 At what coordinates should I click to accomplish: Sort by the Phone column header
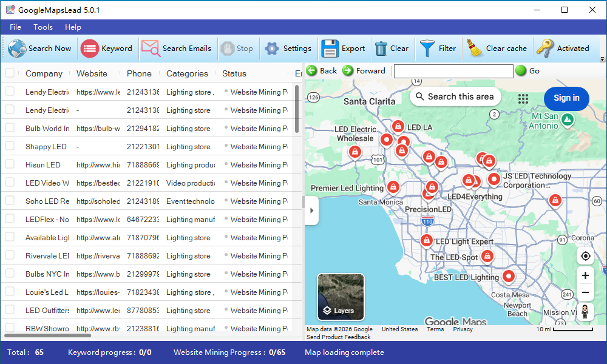point(139,73)
